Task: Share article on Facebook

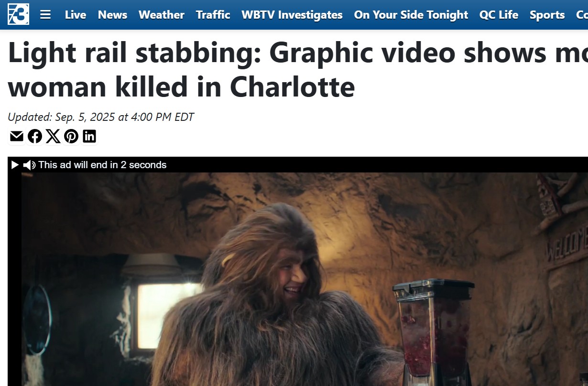Action: [x=35, y=136]
